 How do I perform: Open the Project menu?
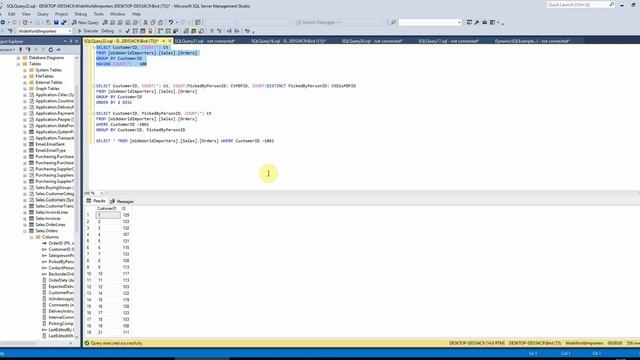(61, 14)
